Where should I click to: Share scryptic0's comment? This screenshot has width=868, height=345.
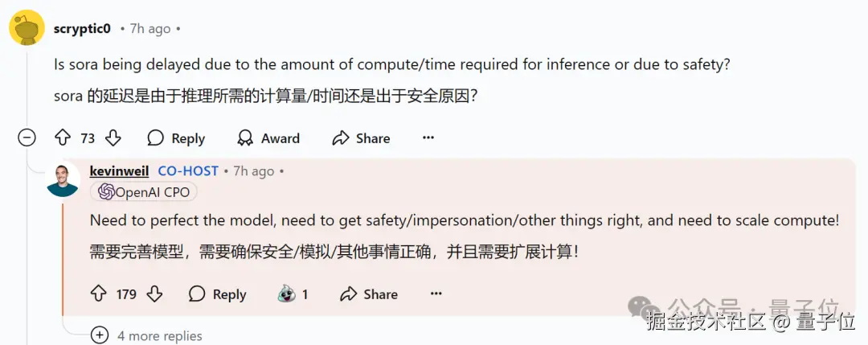[x=361, y=138]
